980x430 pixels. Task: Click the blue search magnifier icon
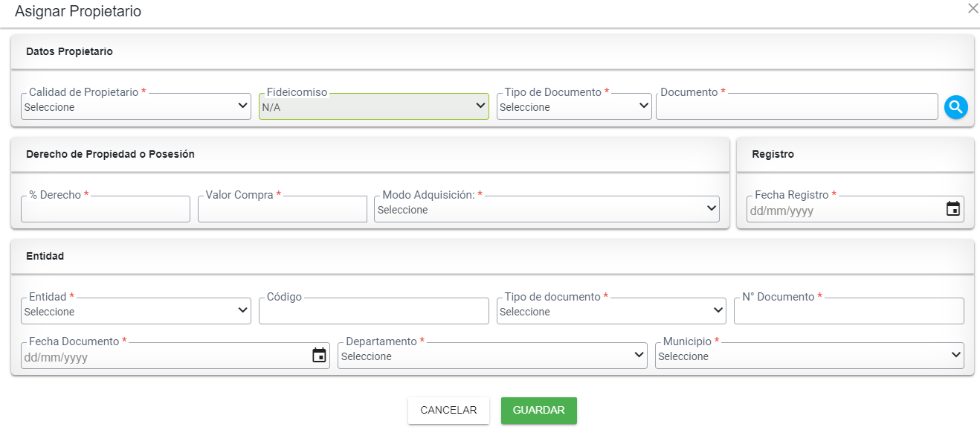pyautogui.click(x=955, y=107)
